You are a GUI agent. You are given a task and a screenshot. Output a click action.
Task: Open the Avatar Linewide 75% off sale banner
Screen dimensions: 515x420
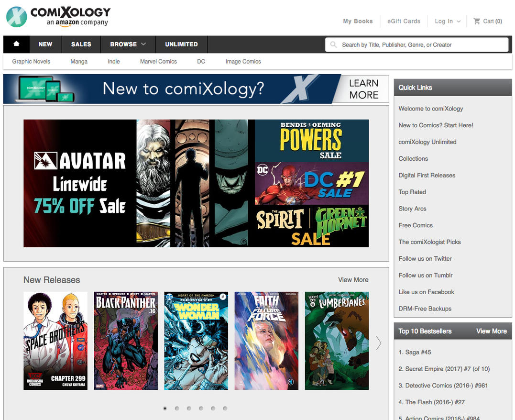pyautogui.click(x=80, y=183)
